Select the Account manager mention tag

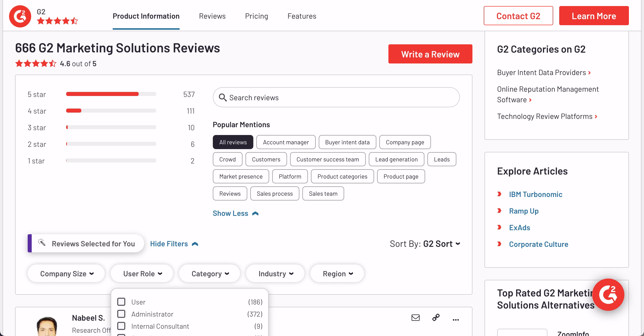click(286, 142)
